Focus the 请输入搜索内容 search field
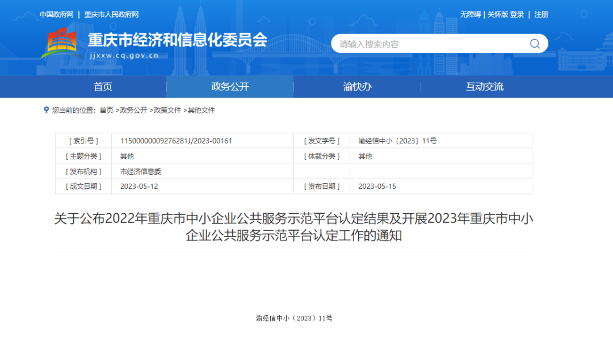 [431, 44]
